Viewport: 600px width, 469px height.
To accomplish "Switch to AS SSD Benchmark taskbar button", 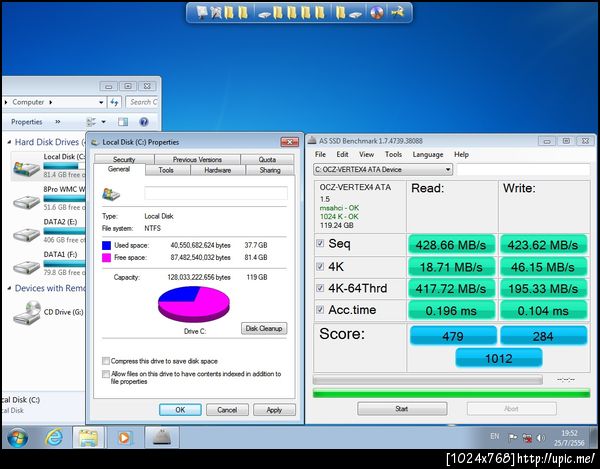I will pyautogui.click(x=162, y=438).
